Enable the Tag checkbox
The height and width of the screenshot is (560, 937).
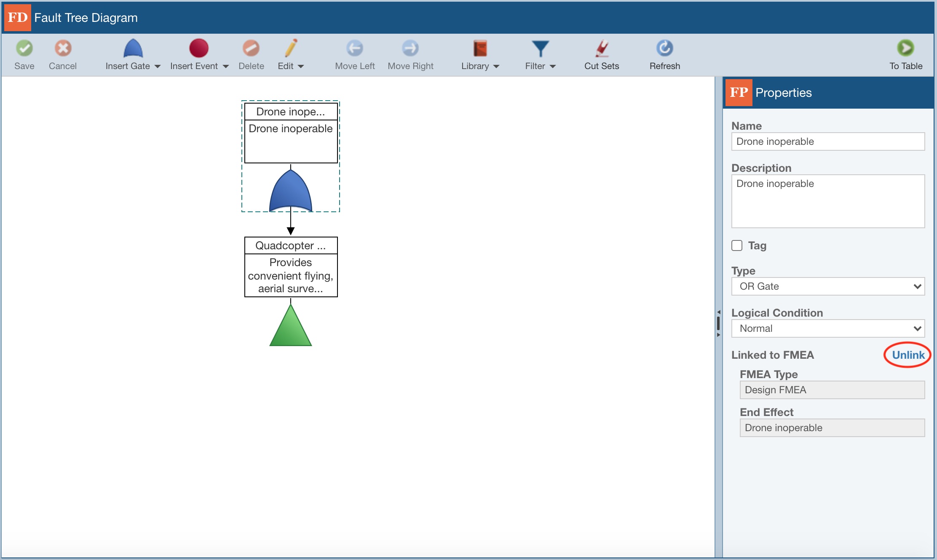tap(737, 245)
